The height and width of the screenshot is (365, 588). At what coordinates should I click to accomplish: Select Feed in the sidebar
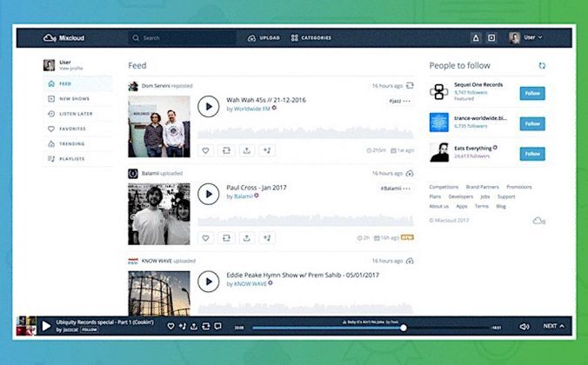point(77,83)
